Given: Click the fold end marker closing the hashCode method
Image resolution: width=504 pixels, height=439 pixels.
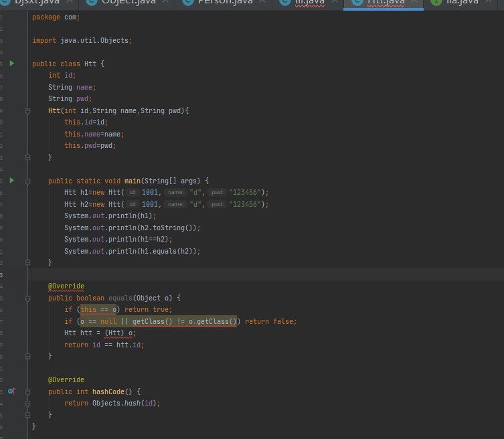Looking at the screenshot, I should 28,415.
